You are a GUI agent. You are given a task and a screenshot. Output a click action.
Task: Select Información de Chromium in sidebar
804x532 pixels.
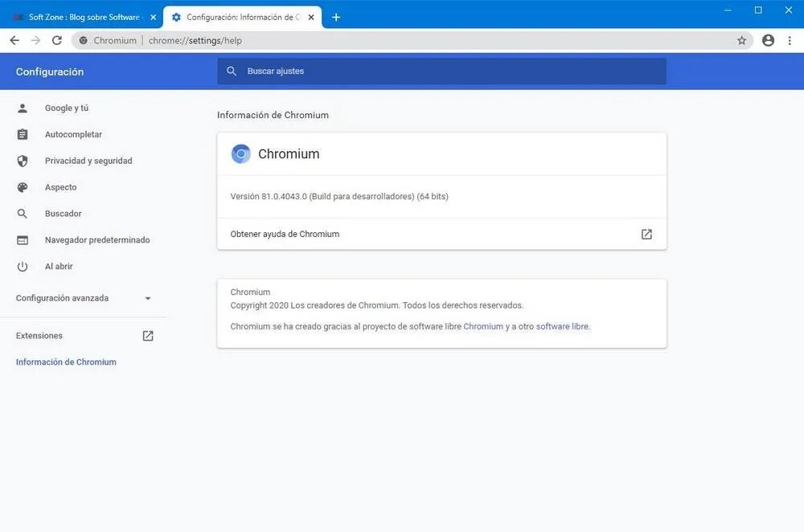[x=66, y=362]
